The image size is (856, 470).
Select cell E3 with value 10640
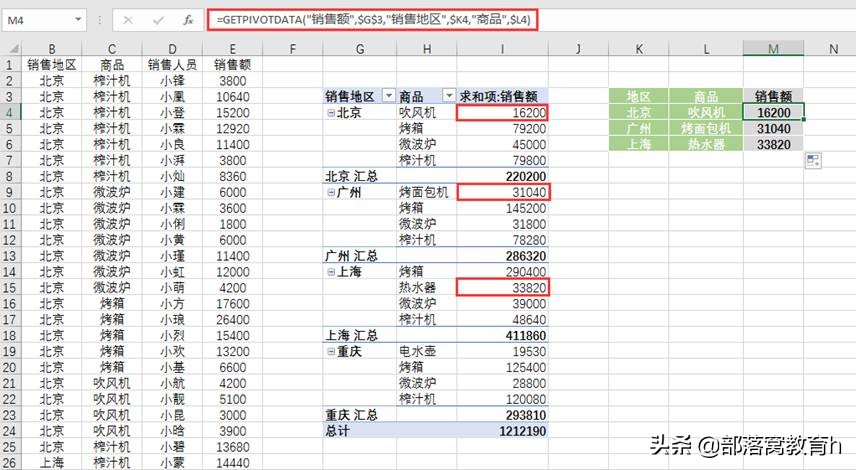click(233, 97)
